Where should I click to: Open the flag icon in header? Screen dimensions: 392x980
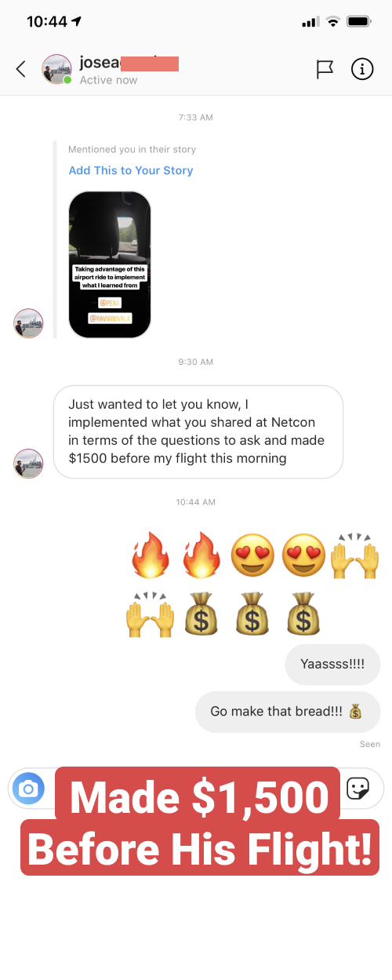(325, 69)
